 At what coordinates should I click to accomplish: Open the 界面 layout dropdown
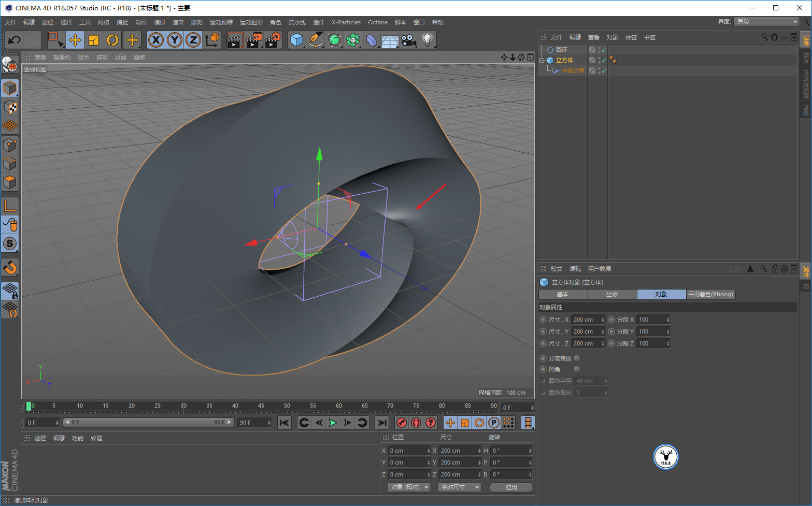tap(767, 22)
